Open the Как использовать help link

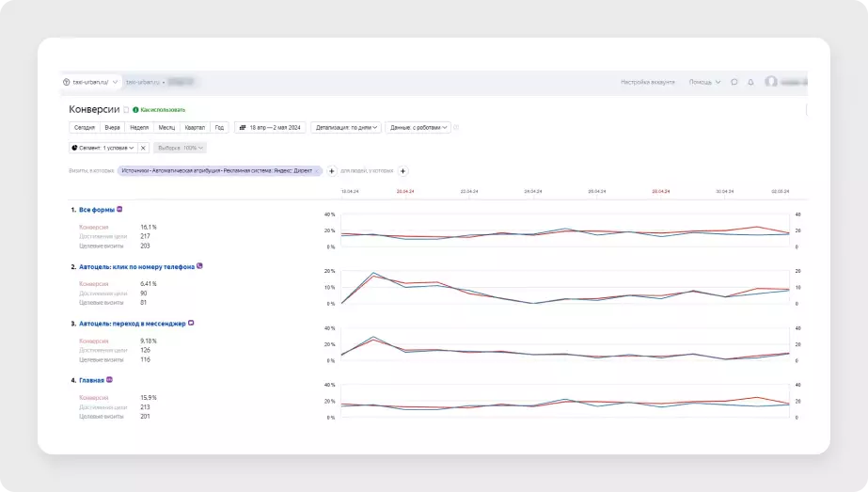click(159, 110)
